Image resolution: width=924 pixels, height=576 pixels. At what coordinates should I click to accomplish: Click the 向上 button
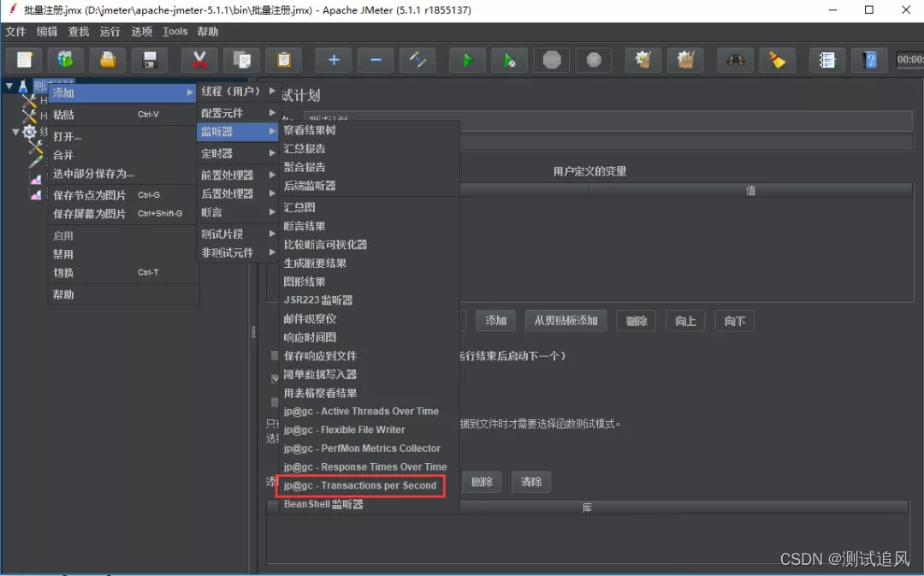pyautogui.click(x=685, y=321)
